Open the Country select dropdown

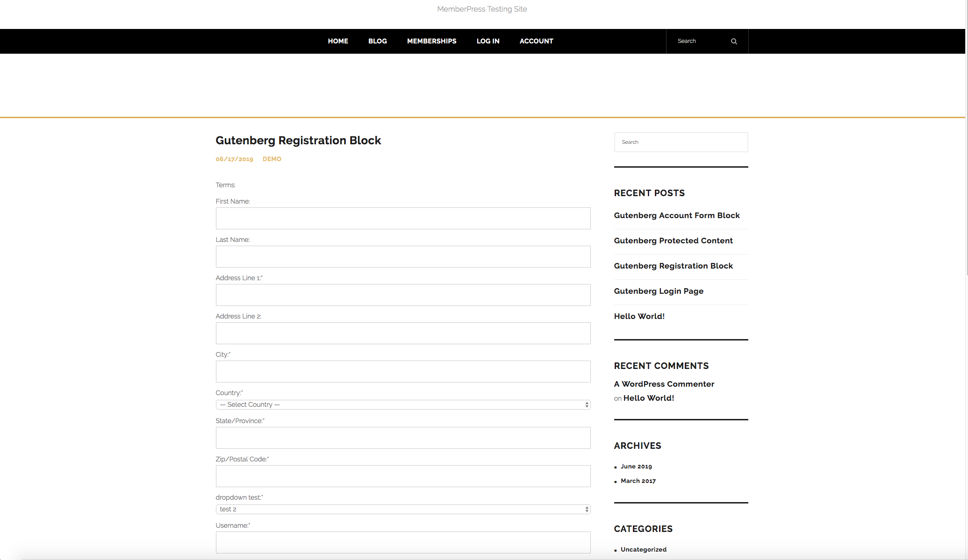pos(403,404)
